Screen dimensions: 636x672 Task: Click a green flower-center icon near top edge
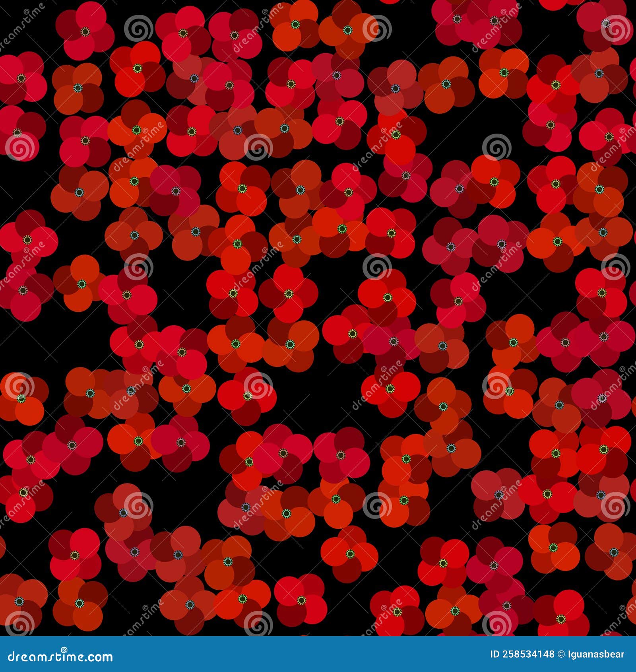[x=296, y=25]
